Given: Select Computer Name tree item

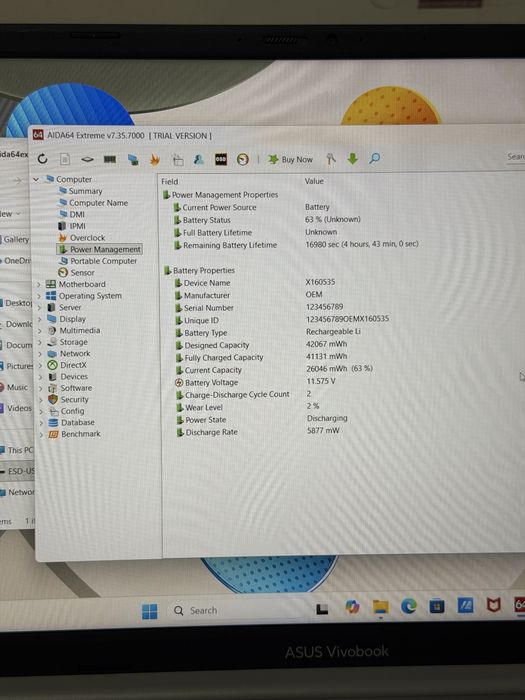Looking at the screenshot, I should (x=93, y=203).
